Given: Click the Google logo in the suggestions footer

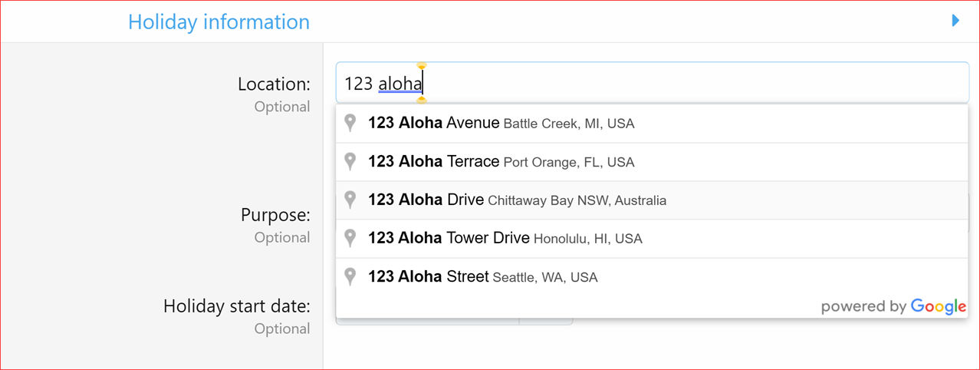Looking at the screenshot, I should click(x=938, y=306).
